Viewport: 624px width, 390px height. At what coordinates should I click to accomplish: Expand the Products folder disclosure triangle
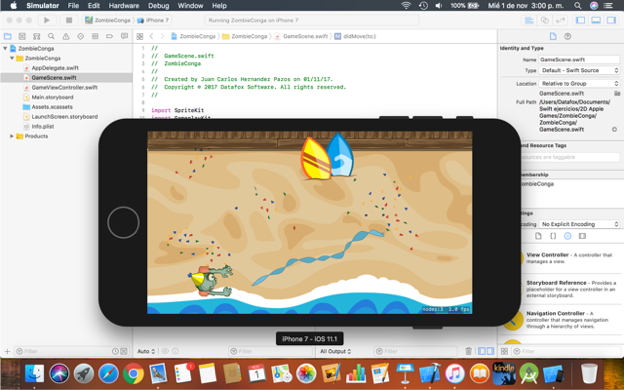point(12,136)
